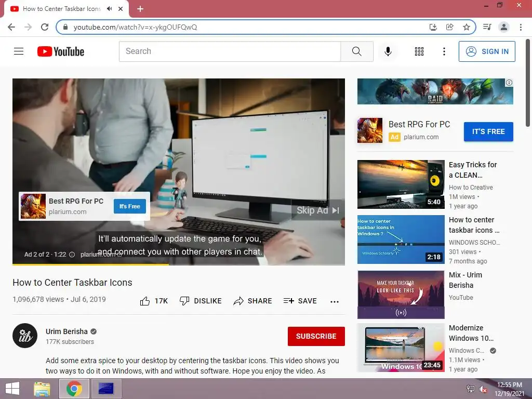Click the Best RPG For PC overlay ad thumbnail
The width and height of the screenshot is (532, 399).
[x=33, y=206]
